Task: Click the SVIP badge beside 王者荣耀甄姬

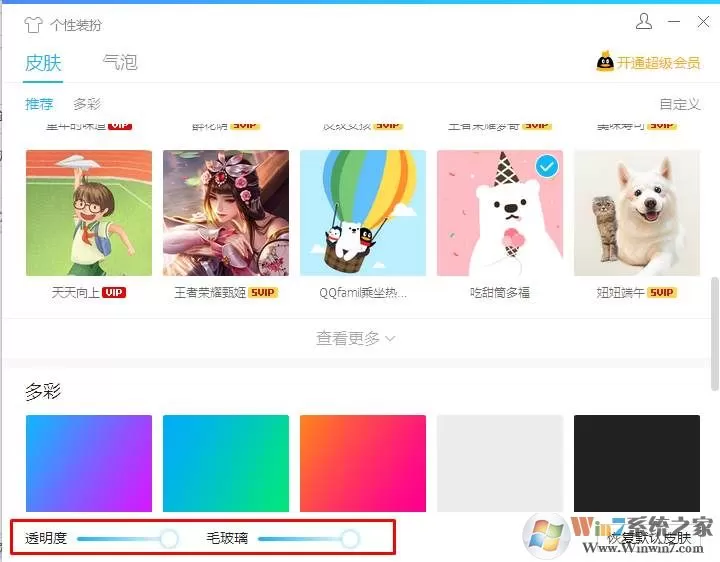Action: [263, 292]
